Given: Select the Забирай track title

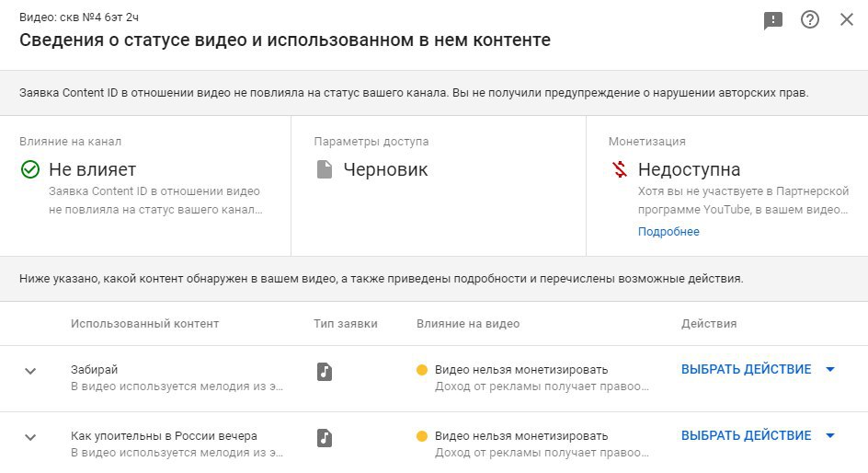Looking at the screenshot, I should (94, 369).
